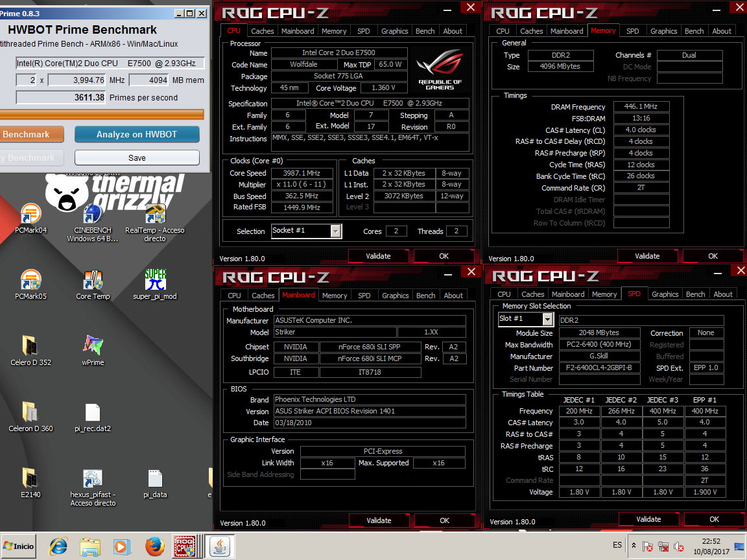Click Validate in the CPU tab window
The width and height of the screenshot is (747, 560).
[378, 256]
